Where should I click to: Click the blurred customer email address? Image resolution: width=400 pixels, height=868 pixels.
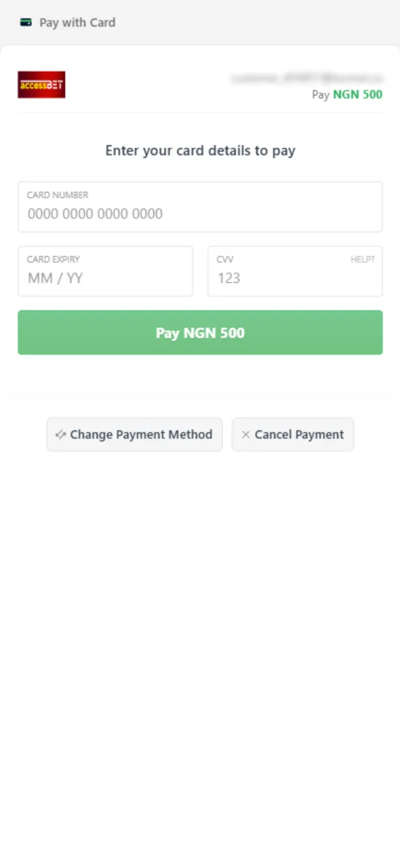306,79
